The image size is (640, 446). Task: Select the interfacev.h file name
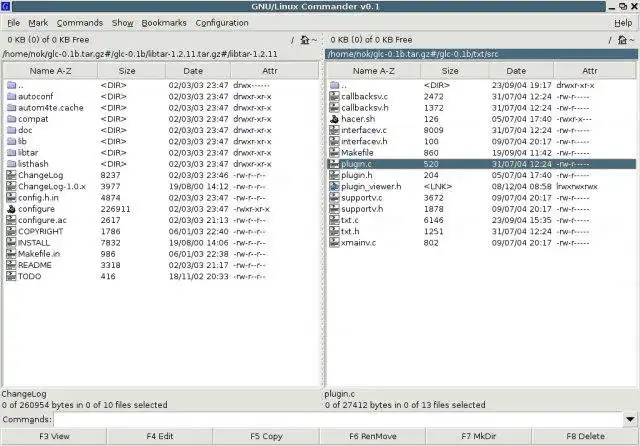coord(364,141)
